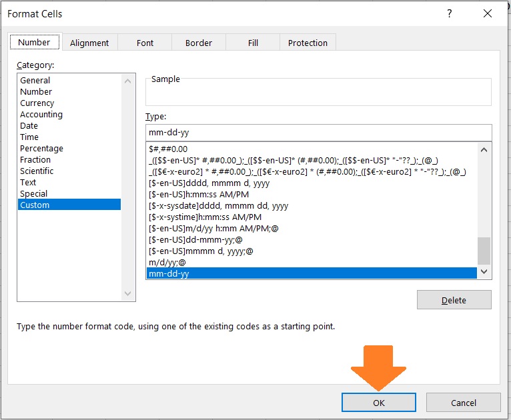Select the Fill tab
Viewport: 511px width, 420px height.
click(253, 43)
